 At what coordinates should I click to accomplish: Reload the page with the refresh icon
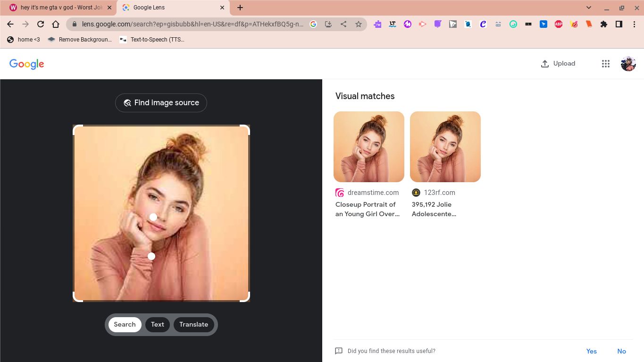coord(41,24)
